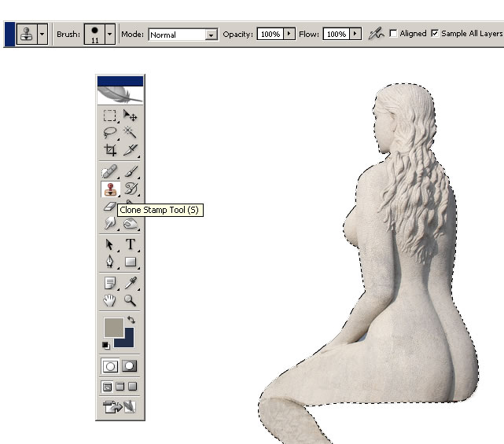This screenshot has width=504, height=444.
Task: Open the Opacity slider arrow
Action: (x=289, y=34)
